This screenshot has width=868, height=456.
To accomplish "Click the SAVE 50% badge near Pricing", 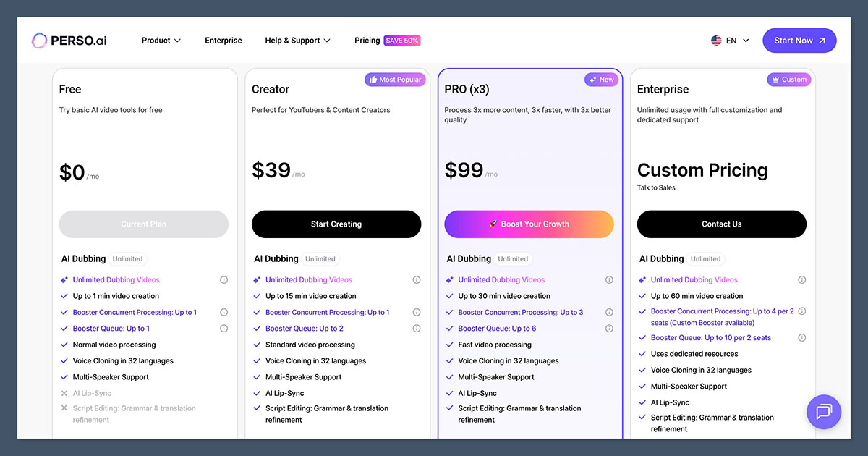I will pyautogui.click(x=402, y=41).
